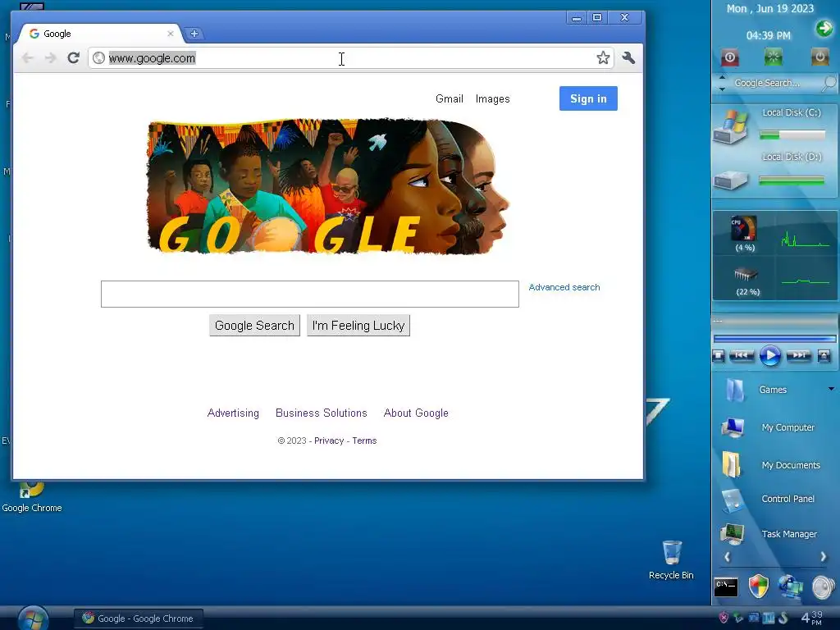Open the Terms link
This screenshot has height=630, width=840.
click(364, 441)
